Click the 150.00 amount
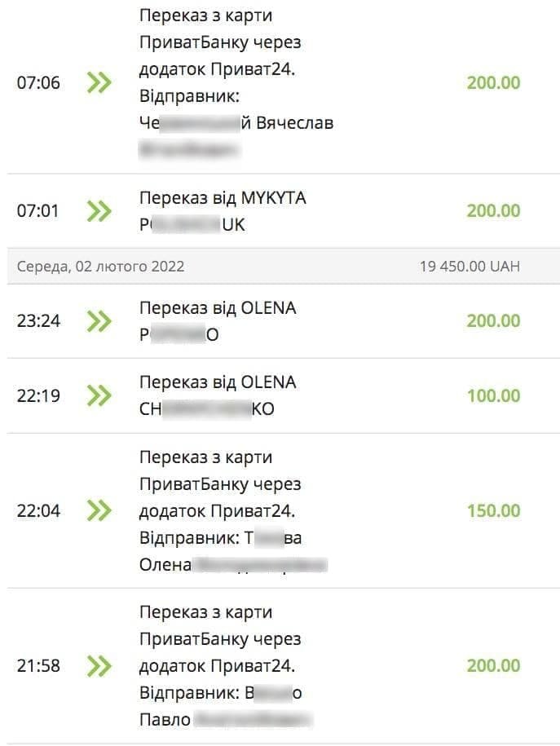 (493, 511)
